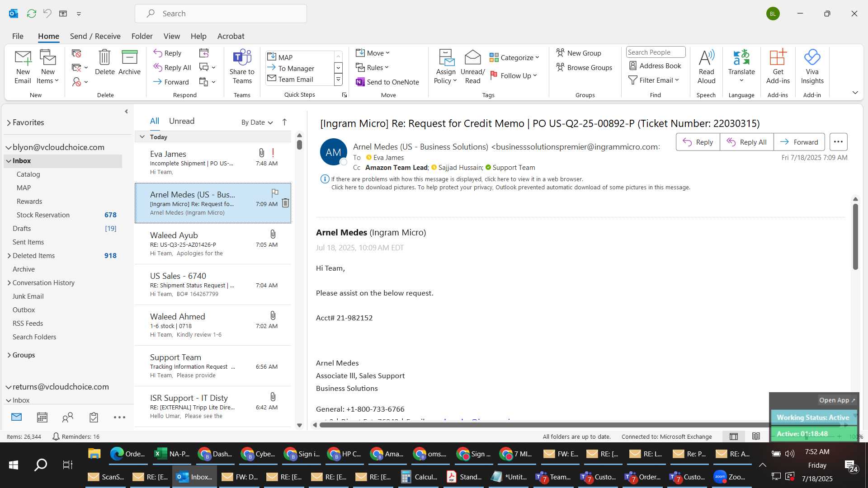The image size is (868, 488).
Task: Show only Unread messages filter
Action: click(182, 121)
